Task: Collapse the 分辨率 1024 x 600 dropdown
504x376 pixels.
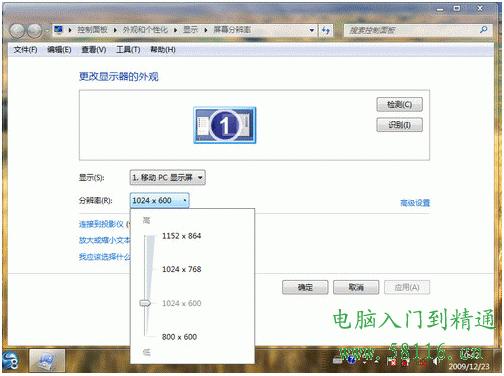Action: [159, 200]
